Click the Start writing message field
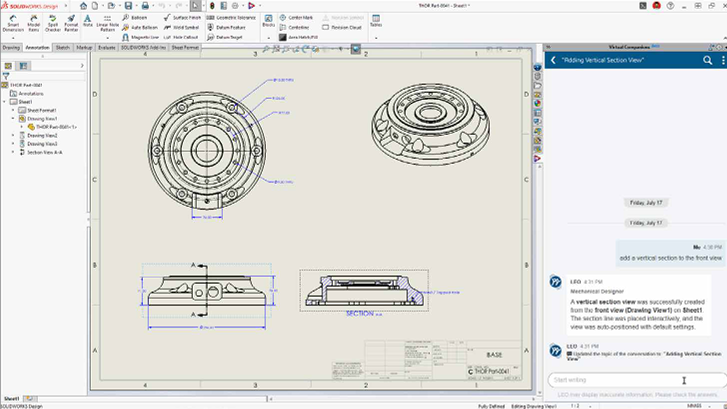This screenshot has width=727, height=409. point(638,380)
